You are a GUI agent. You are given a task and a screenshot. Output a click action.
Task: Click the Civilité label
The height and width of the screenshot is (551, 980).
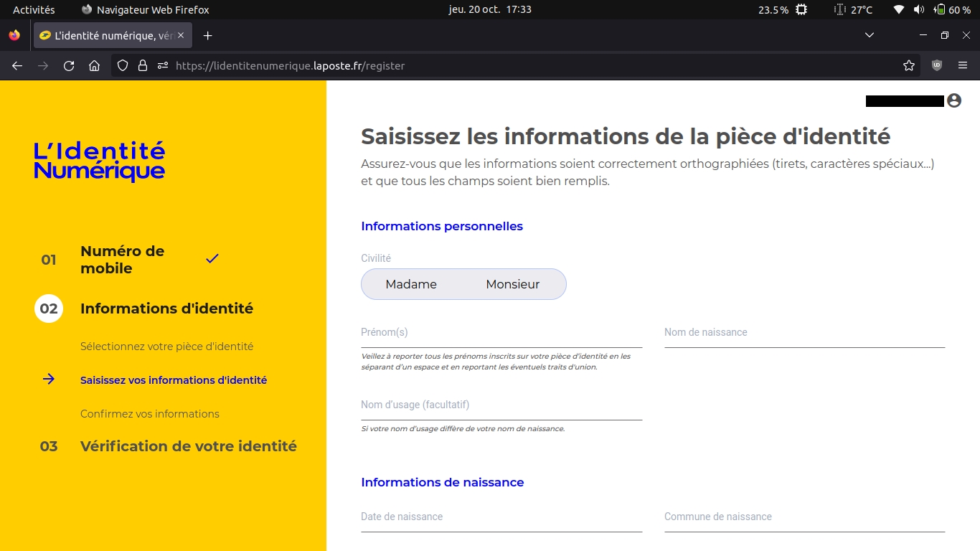(x=376, y=258)
